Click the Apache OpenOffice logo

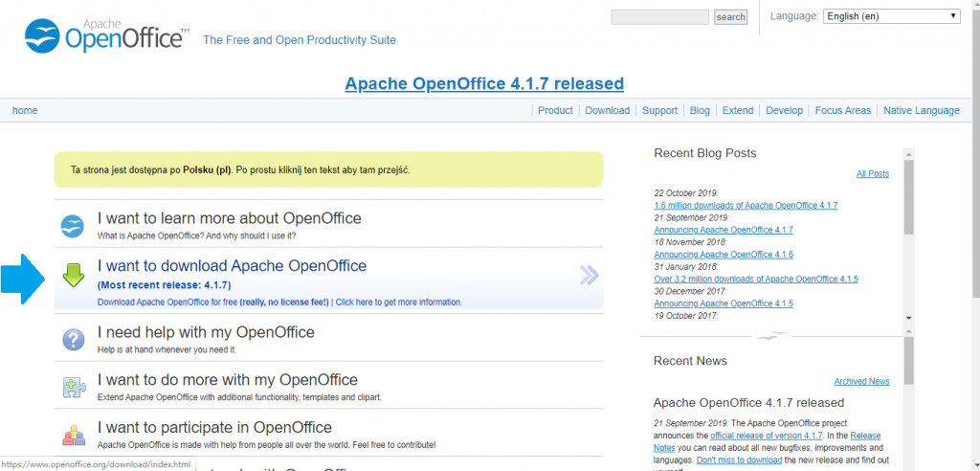[x=107, y=35]
